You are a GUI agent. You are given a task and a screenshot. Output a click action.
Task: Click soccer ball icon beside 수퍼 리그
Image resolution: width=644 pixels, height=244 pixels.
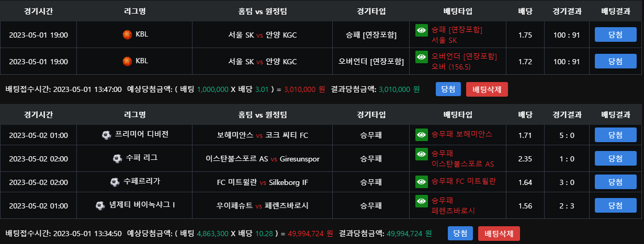tap(117, 158)
